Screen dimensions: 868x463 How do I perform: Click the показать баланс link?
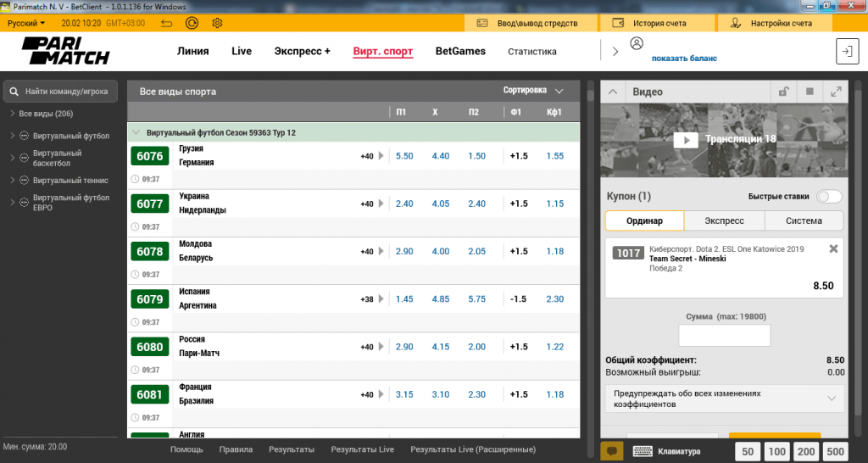pos(684,59)
